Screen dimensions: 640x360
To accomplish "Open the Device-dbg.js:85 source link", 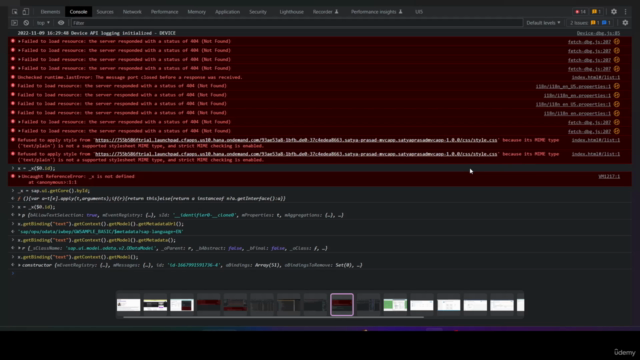I will point(598,33).
